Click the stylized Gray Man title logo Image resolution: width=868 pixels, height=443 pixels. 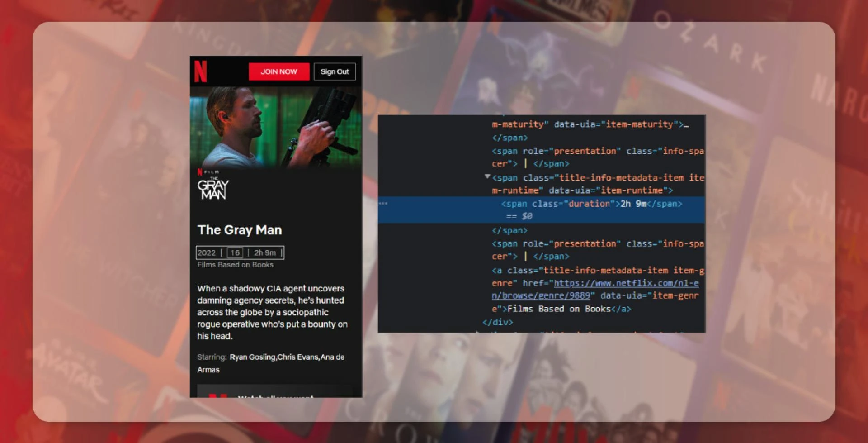pyautogui.click(x=213, y=189)
